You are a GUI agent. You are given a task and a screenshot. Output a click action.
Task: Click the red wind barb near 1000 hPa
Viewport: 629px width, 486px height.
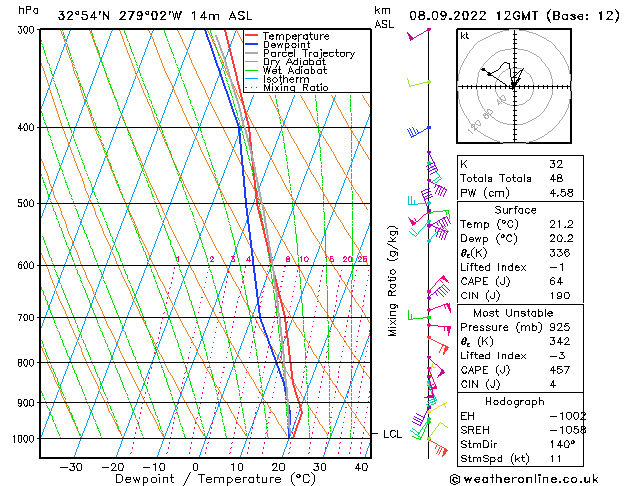click(436, 448)
